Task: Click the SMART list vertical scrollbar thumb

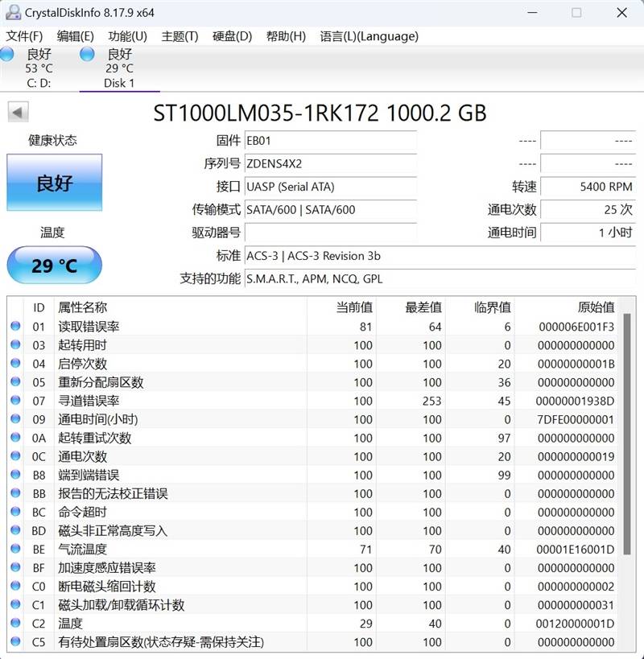Action: pyautogui.click(x=627, y=435)
